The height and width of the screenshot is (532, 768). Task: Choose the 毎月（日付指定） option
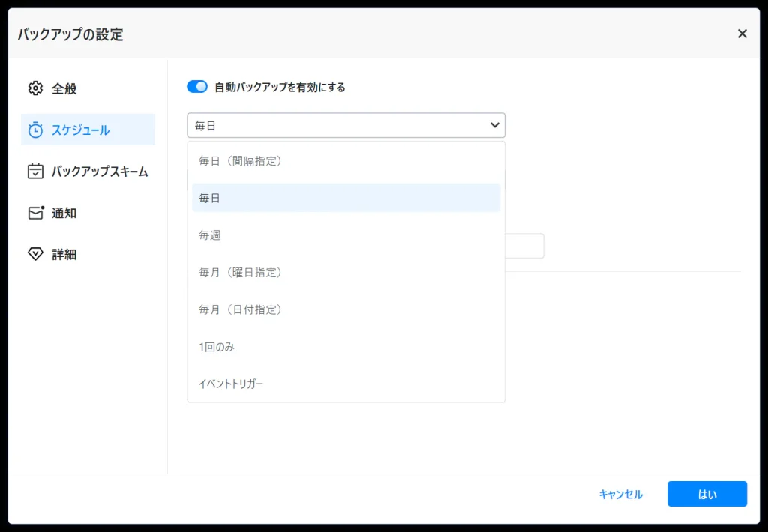241,309
